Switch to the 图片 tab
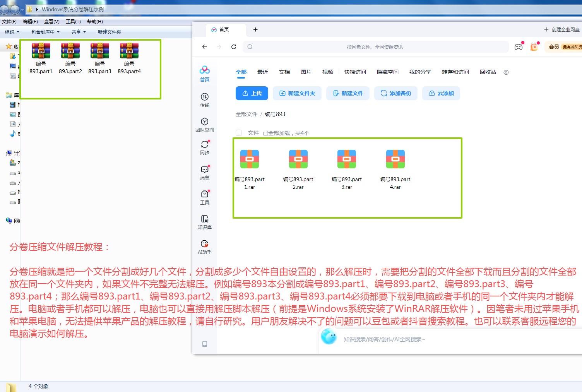 306,72
